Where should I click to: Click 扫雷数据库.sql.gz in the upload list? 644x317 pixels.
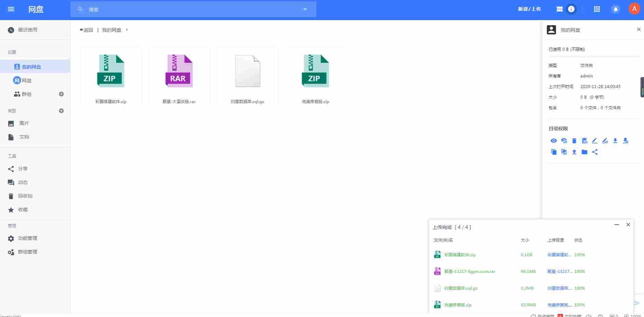pos(461,288)
